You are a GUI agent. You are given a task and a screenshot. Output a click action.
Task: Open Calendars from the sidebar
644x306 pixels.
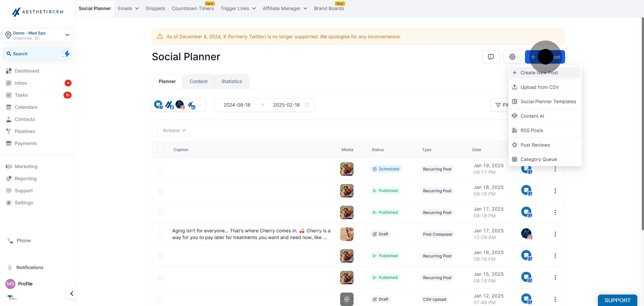click(26, 107)
